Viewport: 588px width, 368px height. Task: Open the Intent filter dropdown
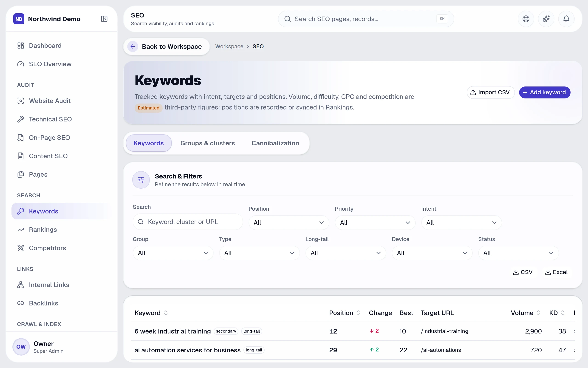[x=461, y=223]
